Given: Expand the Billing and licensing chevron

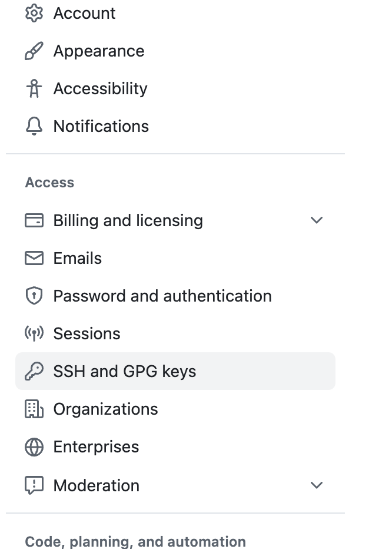Looking at the screenshot, I should (x=317, y=221).
